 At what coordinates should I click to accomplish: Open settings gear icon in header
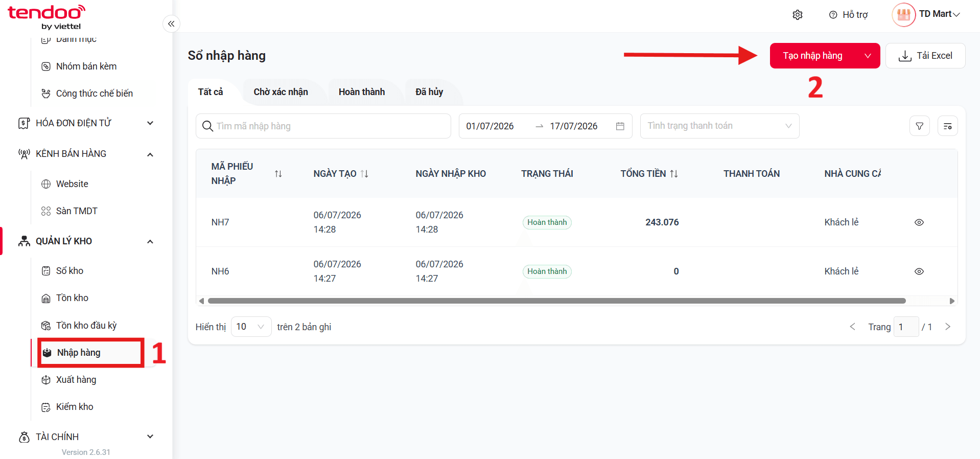(x=798, y=15)
